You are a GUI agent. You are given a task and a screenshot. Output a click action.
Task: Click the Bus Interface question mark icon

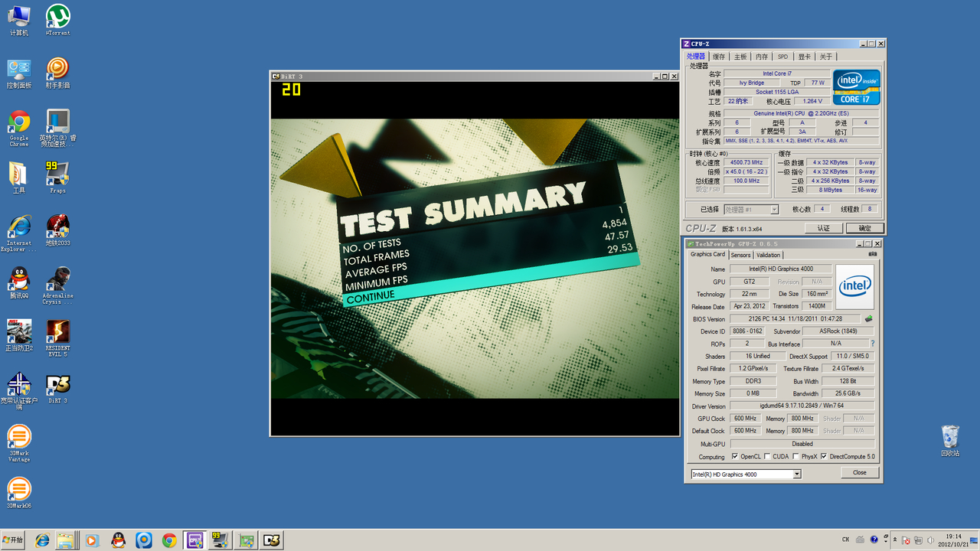tap(872, 344)
